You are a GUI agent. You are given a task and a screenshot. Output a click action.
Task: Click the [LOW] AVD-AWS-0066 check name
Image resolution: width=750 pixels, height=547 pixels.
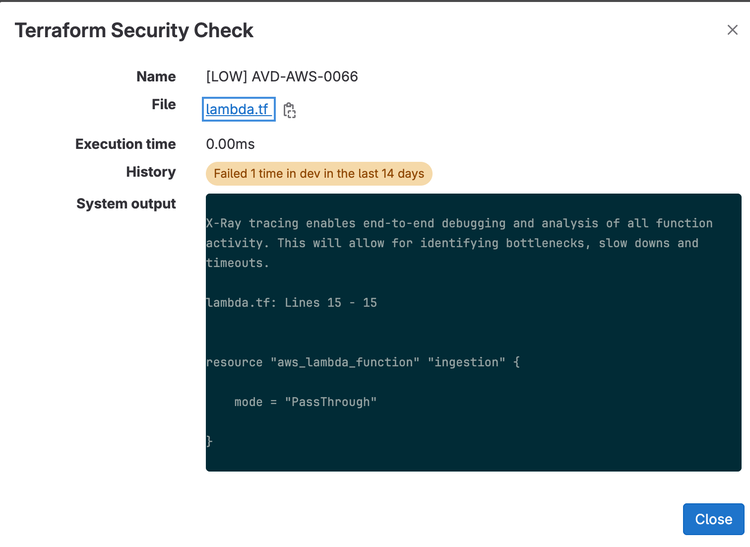tap(282, 77)
